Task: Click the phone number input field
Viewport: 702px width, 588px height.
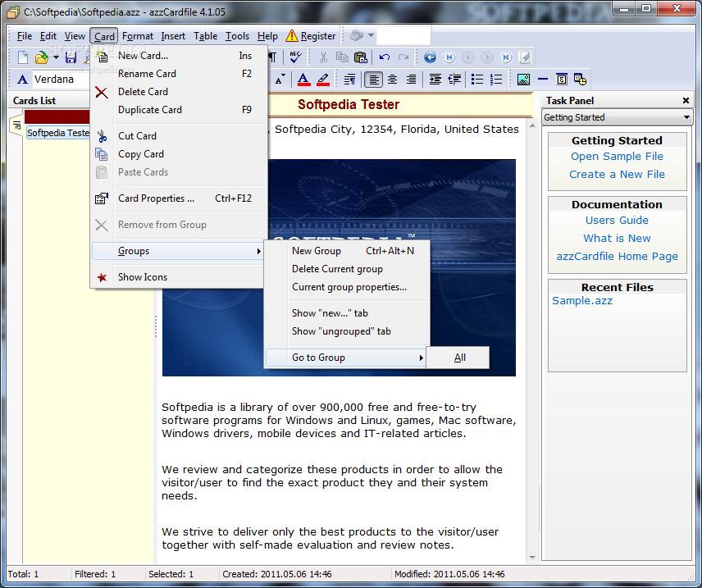Action: click(x=403, y=36)
